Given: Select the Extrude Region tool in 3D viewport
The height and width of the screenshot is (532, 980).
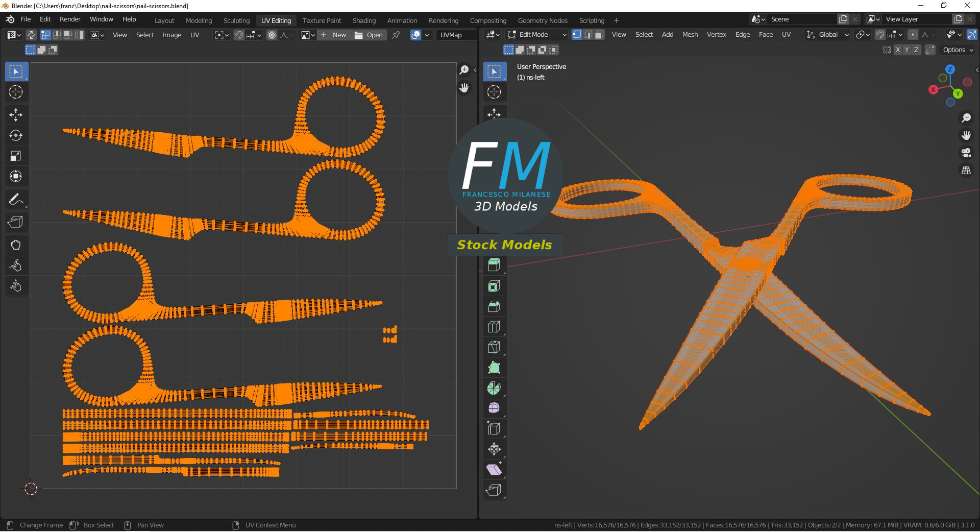Looking at the screenshot, I should (x=494, y=265).
